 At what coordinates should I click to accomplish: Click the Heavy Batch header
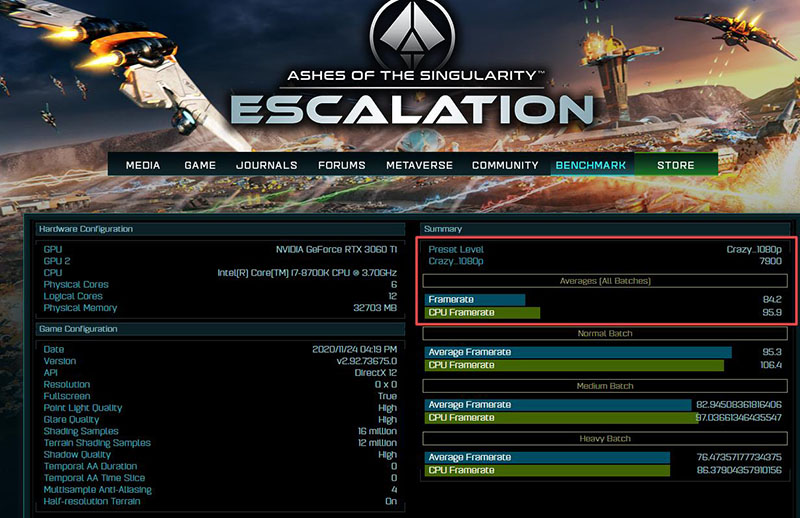click(x=605, y=438)
